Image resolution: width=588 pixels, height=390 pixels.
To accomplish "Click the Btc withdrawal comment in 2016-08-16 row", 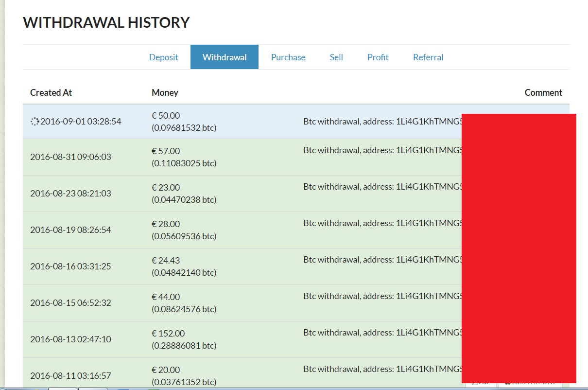I will click(x=382, y=260).
